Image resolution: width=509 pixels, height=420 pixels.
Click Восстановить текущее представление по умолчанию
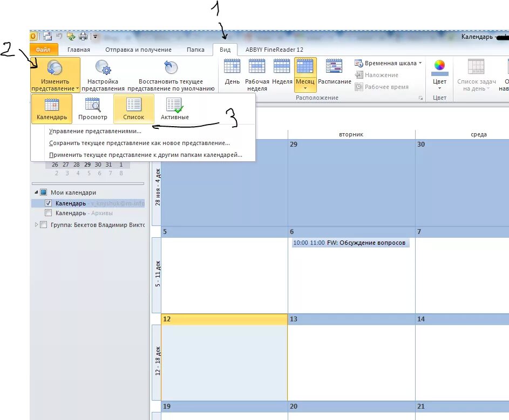[171, 75]
